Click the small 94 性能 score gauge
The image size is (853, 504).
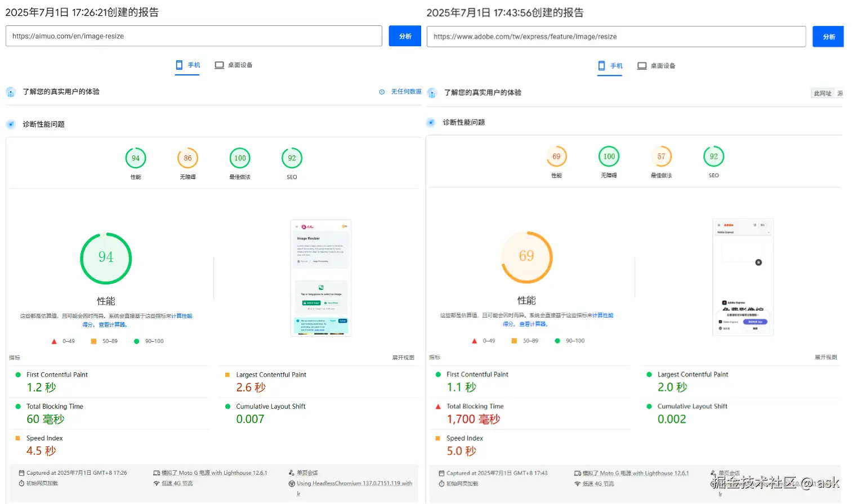pyautogui.click(x=136, y=158)
